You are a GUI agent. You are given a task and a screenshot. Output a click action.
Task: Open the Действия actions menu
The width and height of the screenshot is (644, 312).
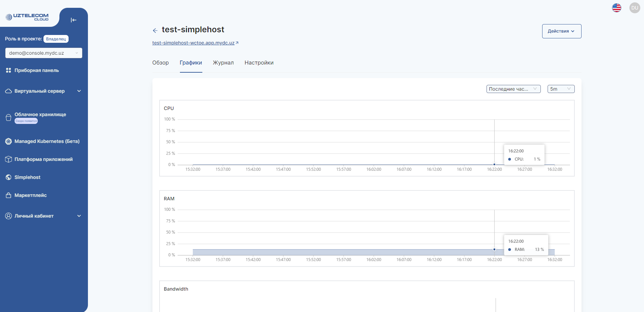(561, 31)
